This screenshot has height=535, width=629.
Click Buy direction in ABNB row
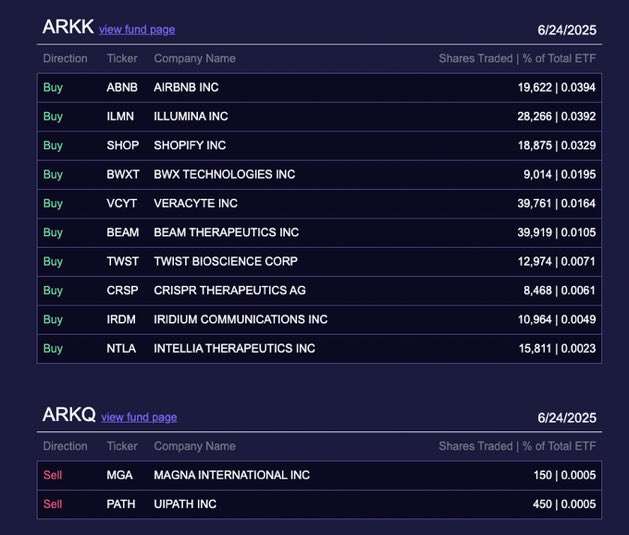pyautogui.click(x=53, y=88)
